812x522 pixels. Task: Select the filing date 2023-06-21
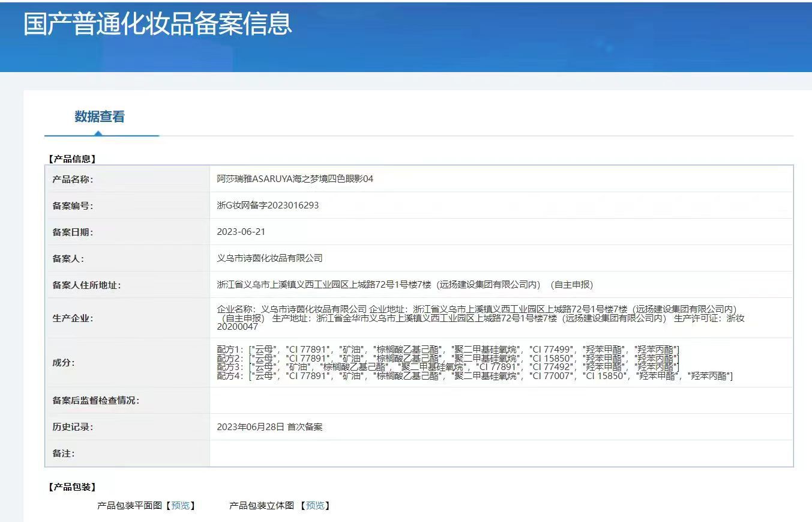[241, 232]
